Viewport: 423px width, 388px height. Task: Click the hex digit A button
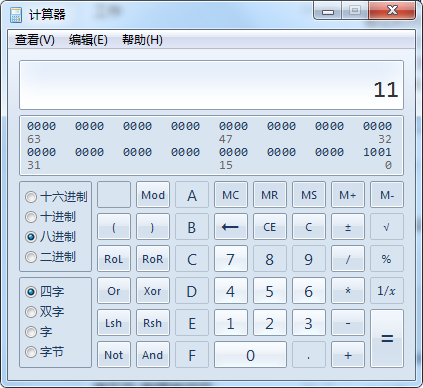192,195
